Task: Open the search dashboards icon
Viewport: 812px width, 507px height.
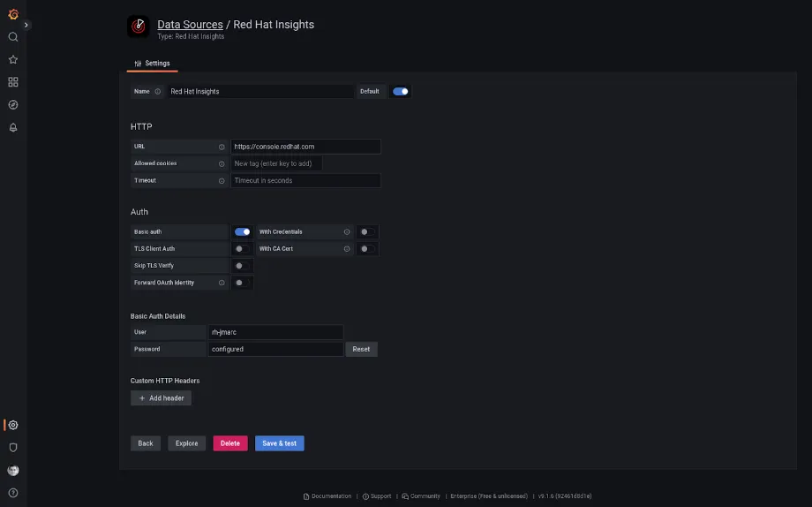Action: coord(13,37)
